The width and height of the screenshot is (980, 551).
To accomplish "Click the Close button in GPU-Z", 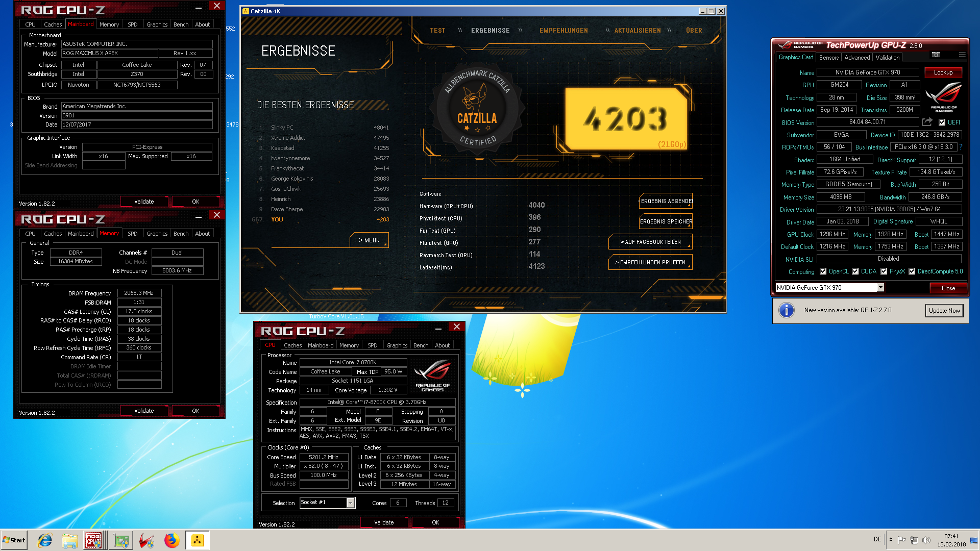I will click(x=948, y=288).
